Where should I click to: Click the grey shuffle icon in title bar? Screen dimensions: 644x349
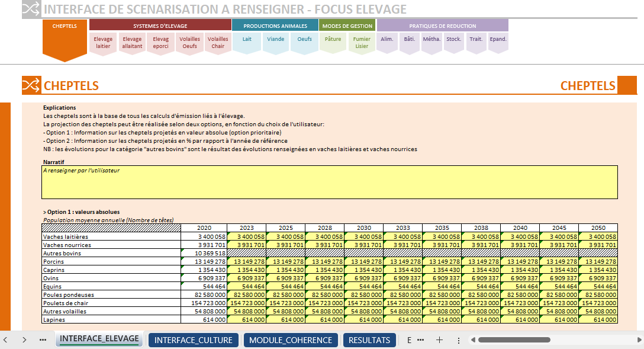[31, 9]
